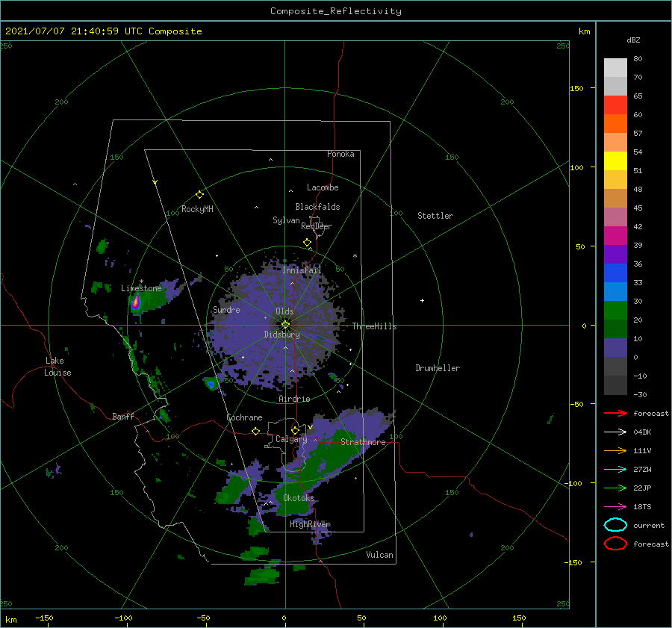Click the Calgary city label
The image size is (672, 628).
(x=291, y=439)
